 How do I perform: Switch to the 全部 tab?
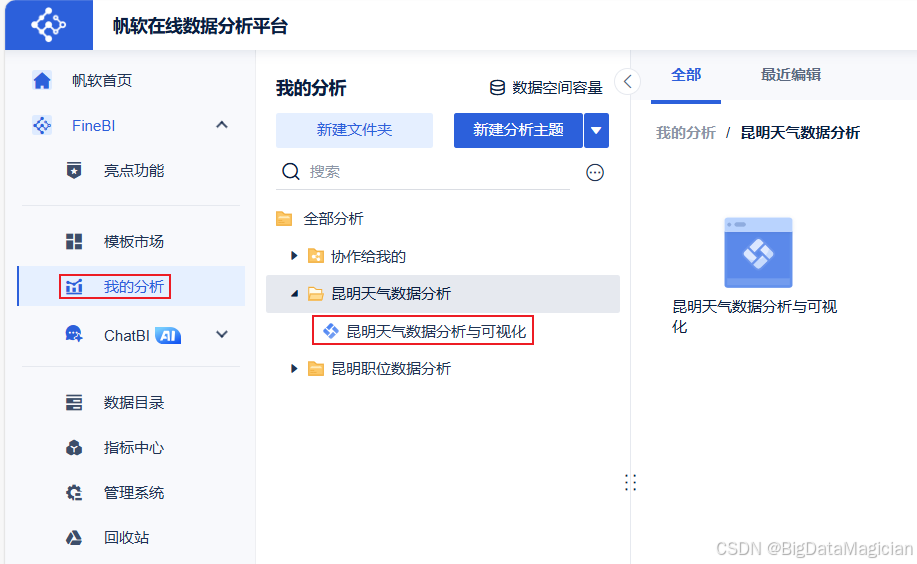(x=685, y=75)
